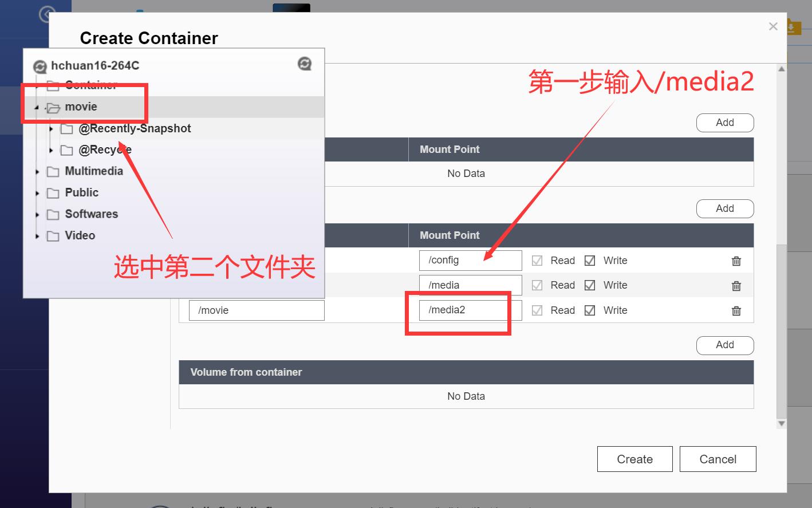Collapse the movie folder in the tree

click(x=36, y=107)
